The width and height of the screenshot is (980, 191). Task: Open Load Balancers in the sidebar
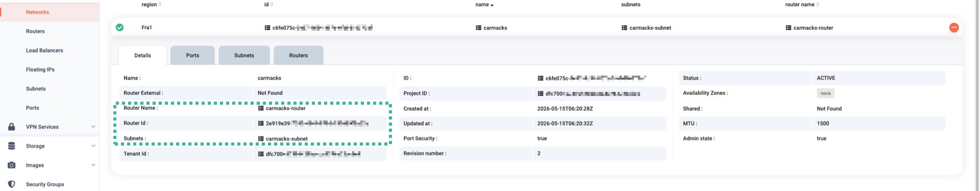pyautogui.click(x=44, y=51)
